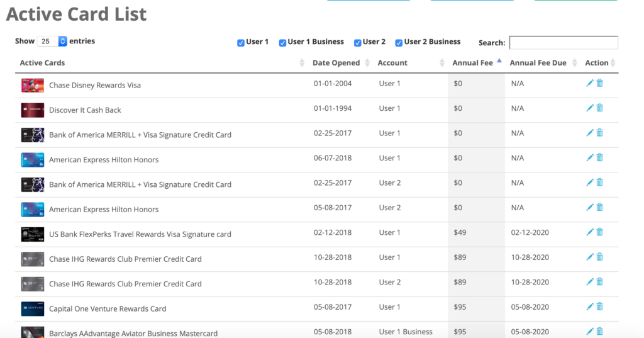This screenshot has height=338, width=644.
Task: Select the 'Active Card List' heading
Action: pos(76,14)
